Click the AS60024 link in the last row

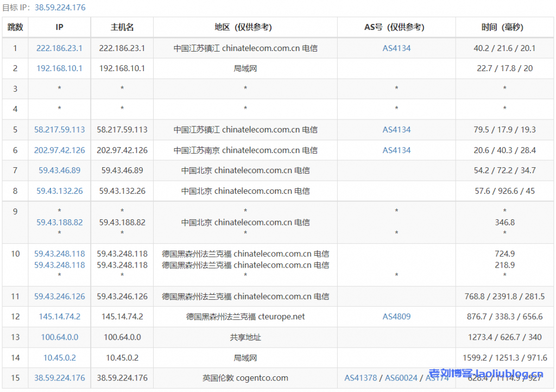tap(401, 378)
